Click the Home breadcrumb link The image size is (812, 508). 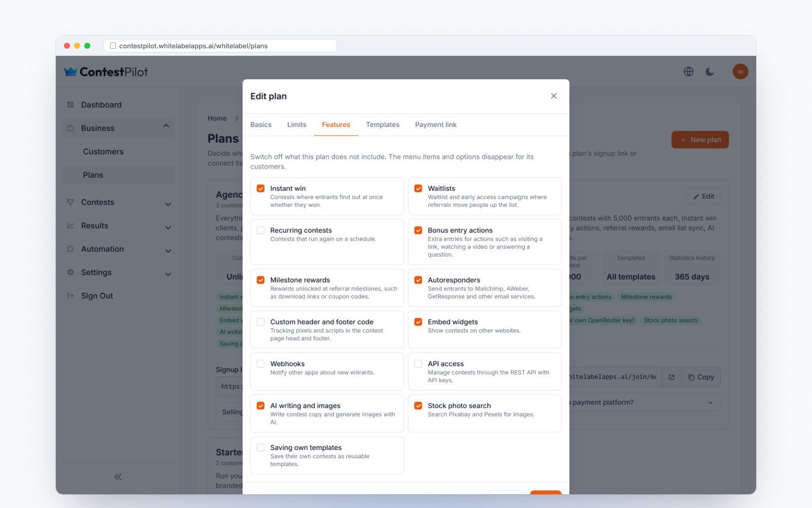pyautogui.click(x=217, y=118)
